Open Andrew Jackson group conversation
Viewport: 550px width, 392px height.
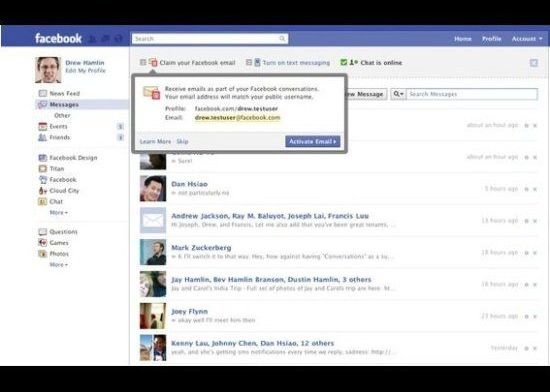[x=270, y=216]
